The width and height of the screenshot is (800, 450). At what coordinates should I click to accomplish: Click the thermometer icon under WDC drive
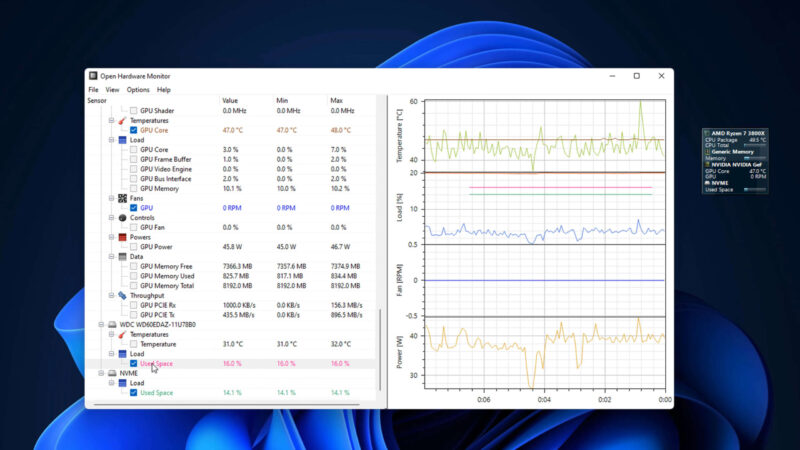click(122, 334)
